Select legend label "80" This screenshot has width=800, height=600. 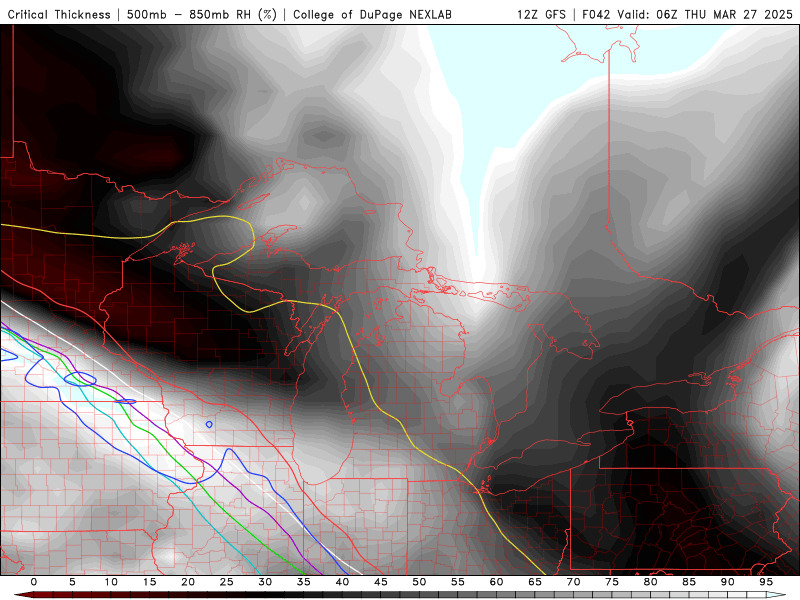650,582
